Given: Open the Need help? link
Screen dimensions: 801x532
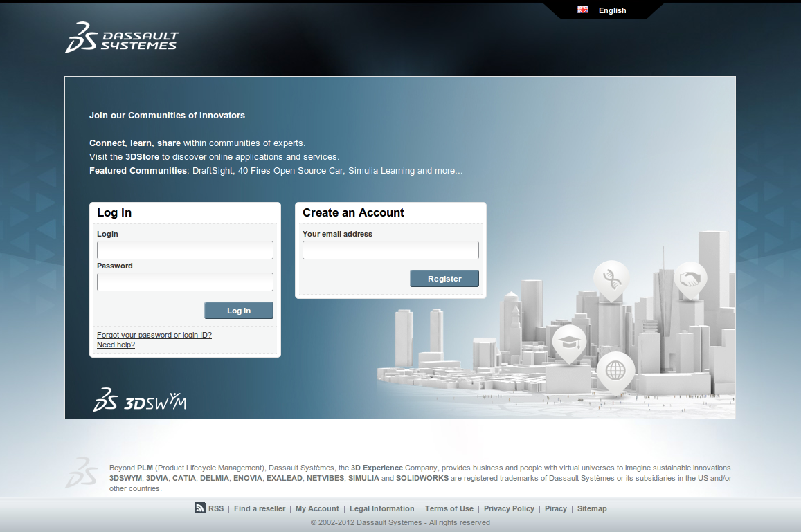Looking at the screenshot, I should tap(116, 345).
